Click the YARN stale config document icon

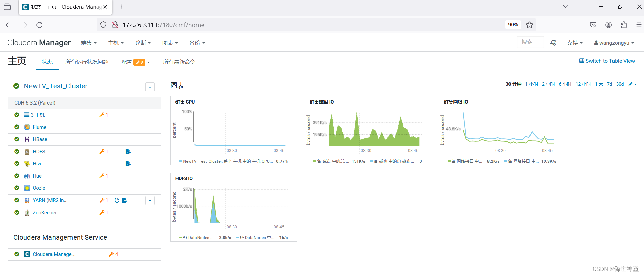(124, 200)
